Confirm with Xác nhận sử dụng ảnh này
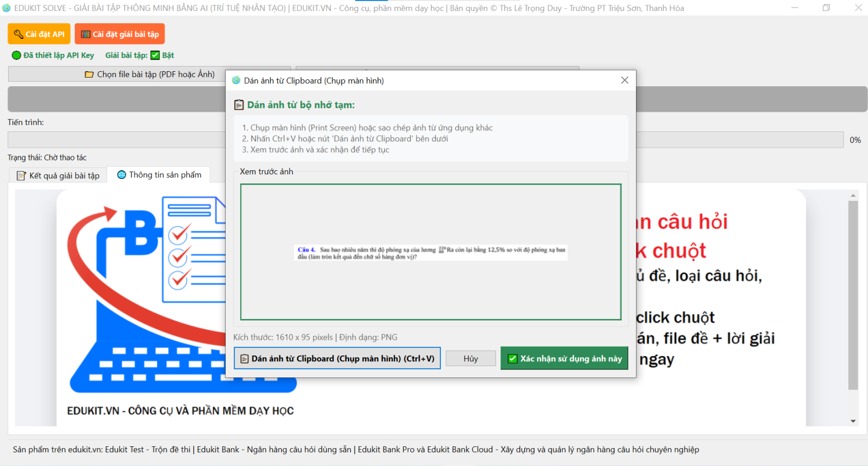Viewport: 868px width, 466px height. (x=564, y=358)
